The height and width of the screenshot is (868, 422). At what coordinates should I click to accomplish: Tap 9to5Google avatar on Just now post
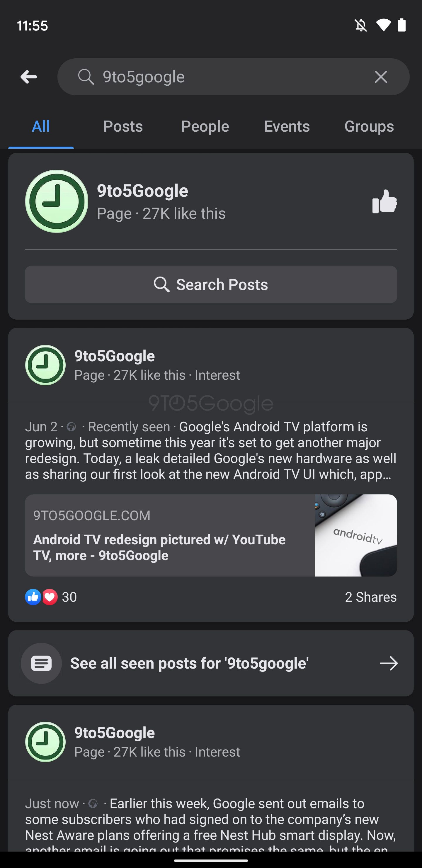[x=45, y=742]
